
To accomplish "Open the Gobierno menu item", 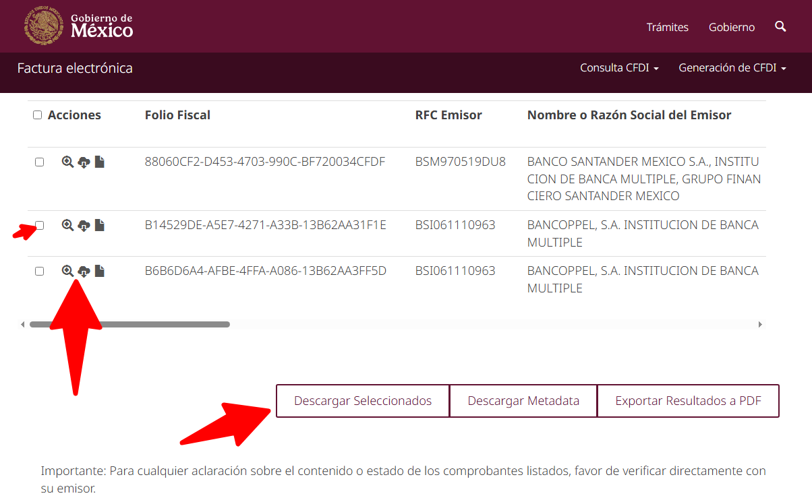I will [731, 28].
